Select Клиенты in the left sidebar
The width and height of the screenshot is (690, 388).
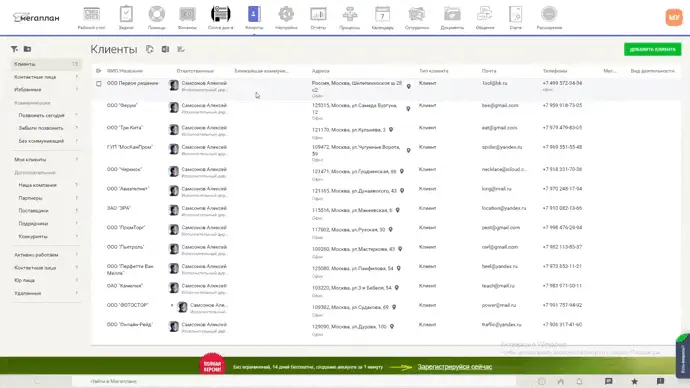coord(46,64)
